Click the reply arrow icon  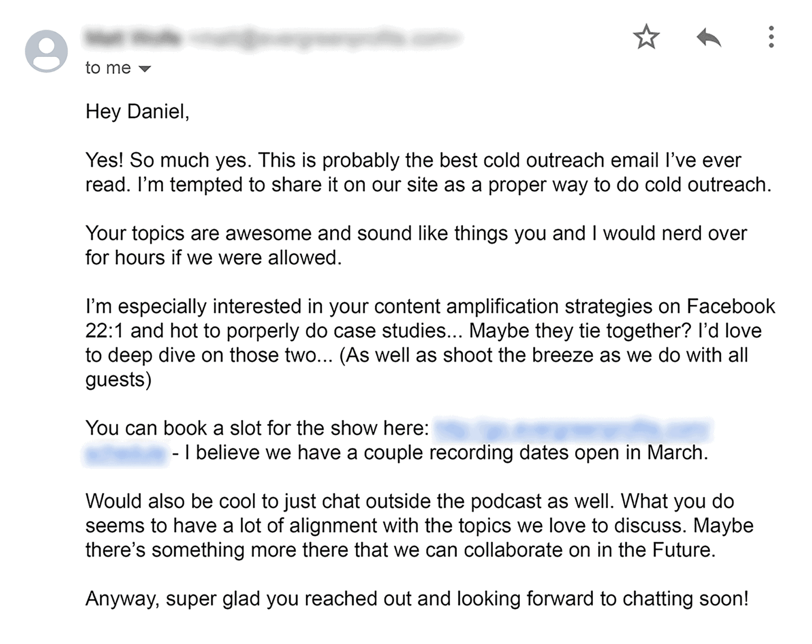click(x=708, y=38)
